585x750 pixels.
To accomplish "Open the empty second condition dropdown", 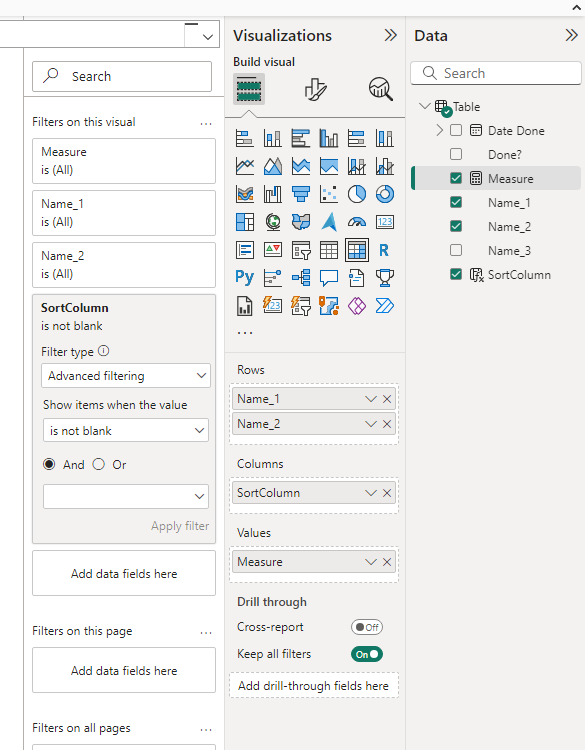I will point(126,496).
